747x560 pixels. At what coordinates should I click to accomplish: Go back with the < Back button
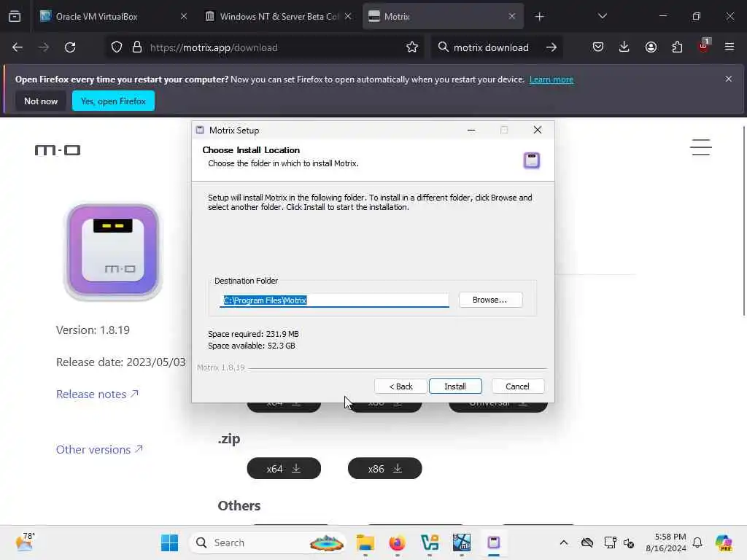(x=400, y=386)
